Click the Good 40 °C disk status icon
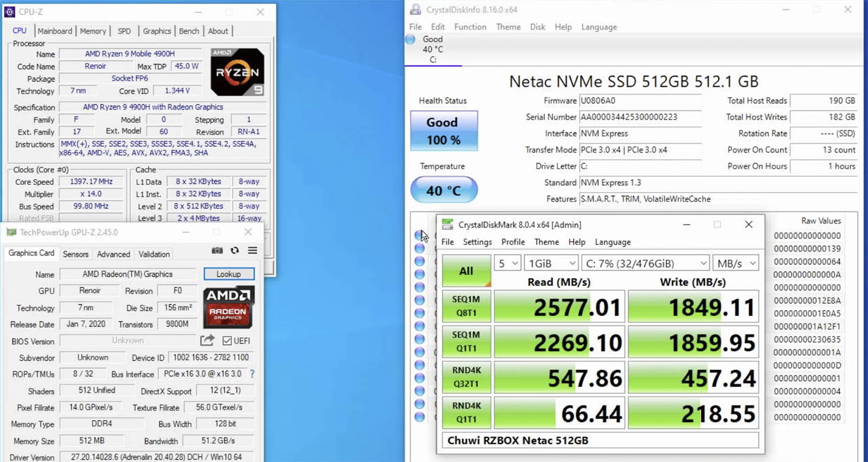The width and height of the screenshot is (868, 462). point(411,40)
